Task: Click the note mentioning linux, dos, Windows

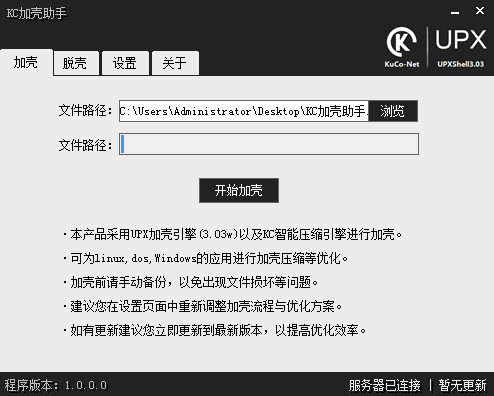Action: [205, 258]
